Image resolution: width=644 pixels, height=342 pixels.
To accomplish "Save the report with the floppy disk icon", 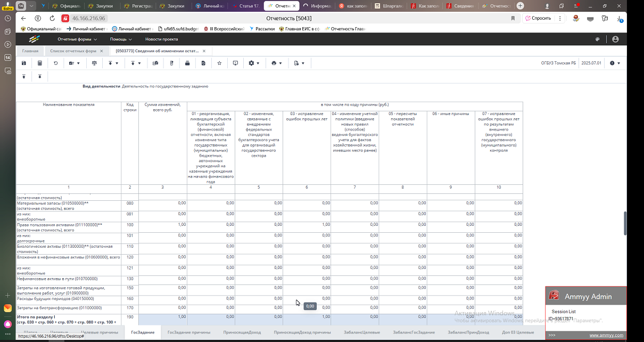I will (23, 63).
